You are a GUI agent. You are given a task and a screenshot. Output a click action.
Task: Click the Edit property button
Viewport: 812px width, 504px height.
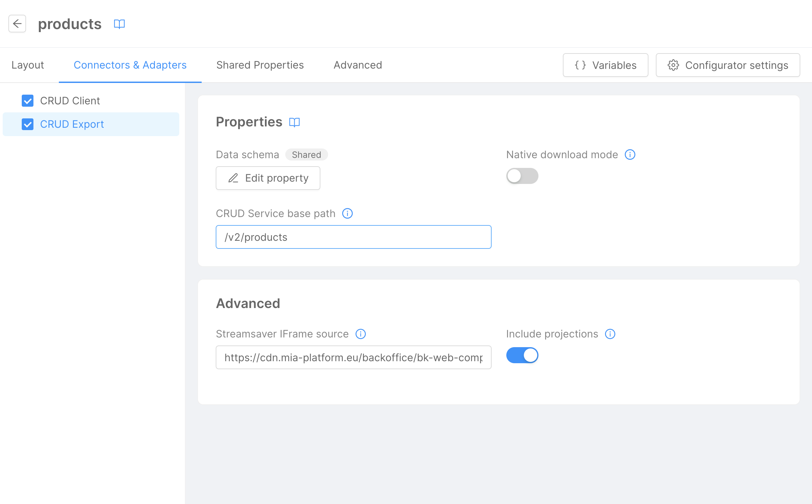268,178
